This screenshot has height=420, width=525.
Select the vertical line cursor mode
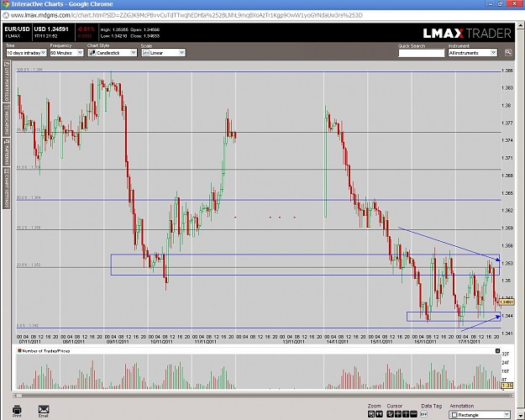click(406, 414)
